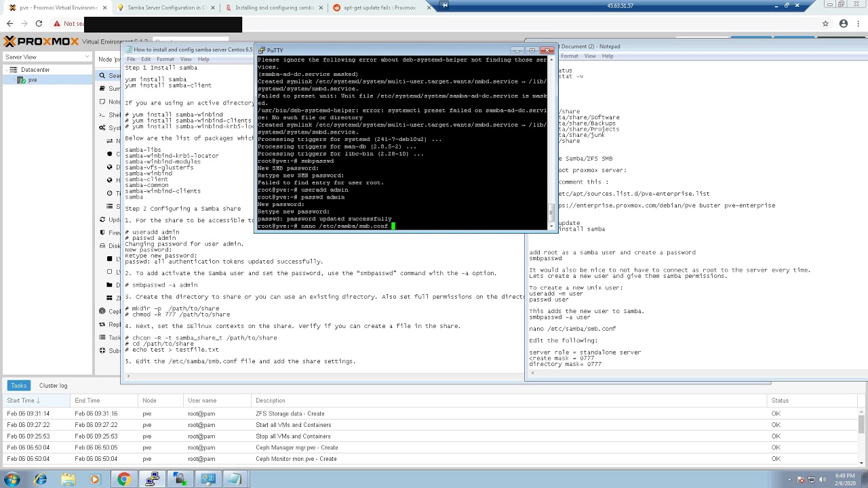Switch to the Cluster log tab

click(x=53, y=386)
